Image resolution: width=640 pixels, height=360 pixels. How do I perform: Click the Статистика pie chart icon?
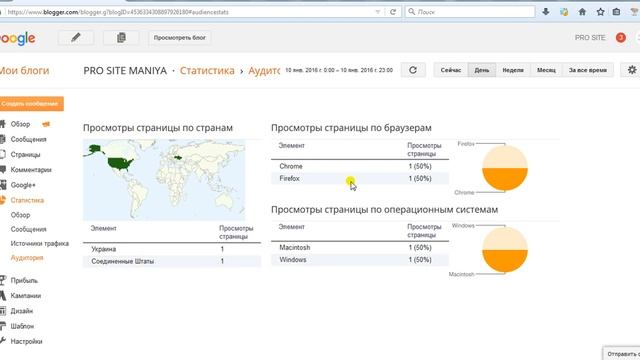2,200
